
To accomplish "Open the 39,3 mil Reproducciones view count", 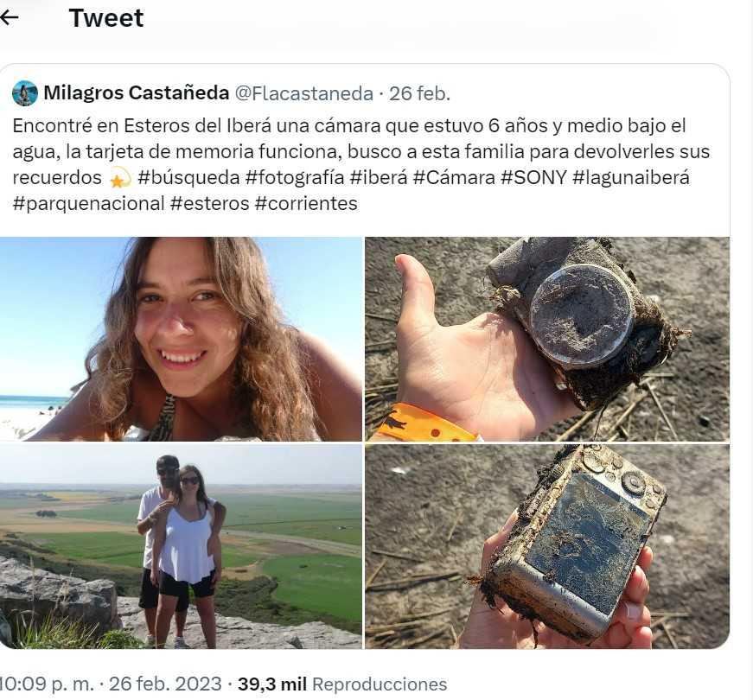I will click(342, 684).
